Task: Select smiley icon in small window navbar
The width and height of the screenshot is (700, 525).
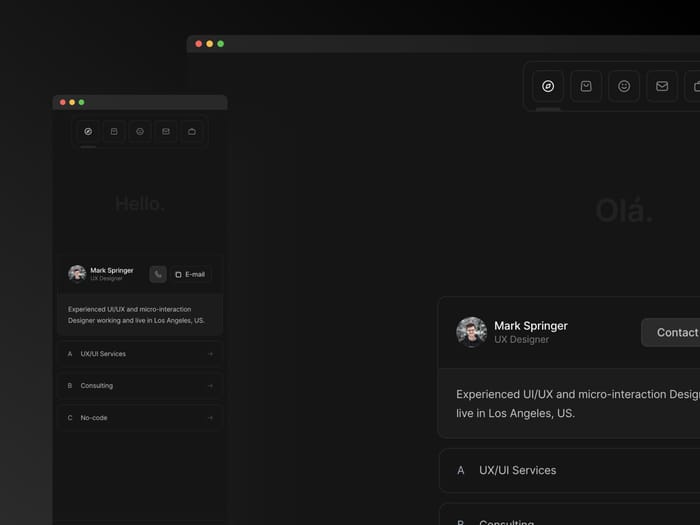Action: click(x=140, y=131)
